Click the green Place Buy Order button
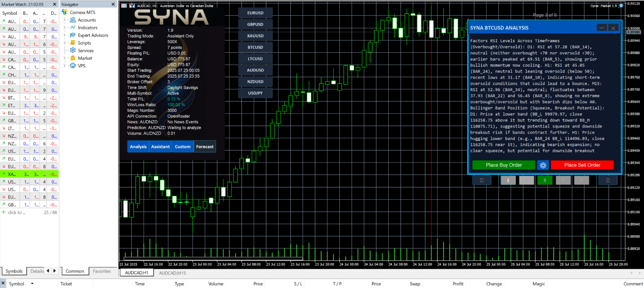The height and width of the screenshot is (288, 644). tap(504, 165)
